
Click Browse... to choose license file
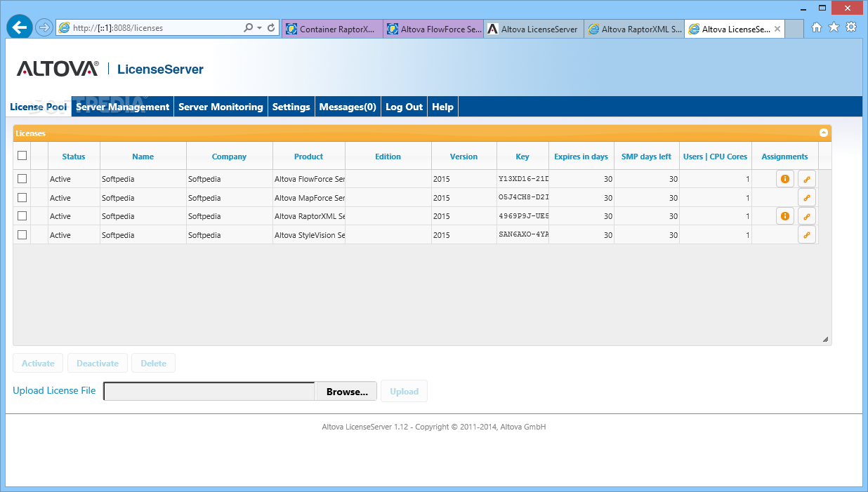click(x=347, y=392)
